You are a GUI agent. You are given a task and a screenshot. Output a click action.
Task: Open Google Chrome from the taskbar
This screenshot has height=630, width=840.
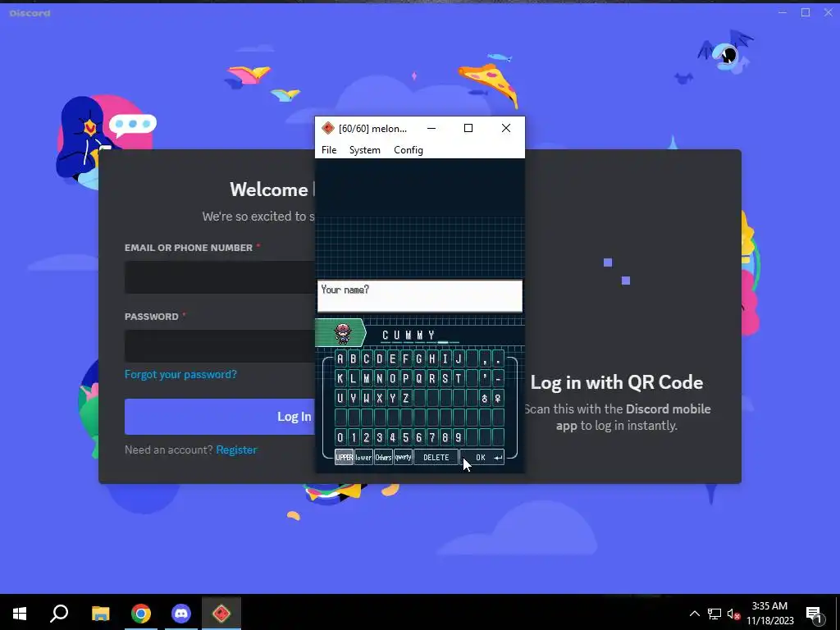pyautogui.click(x=141, y=614)
